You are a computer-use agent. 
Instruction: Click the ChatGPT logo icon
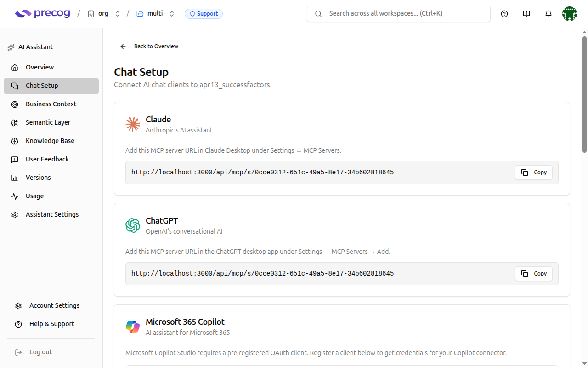coord(133,225)
